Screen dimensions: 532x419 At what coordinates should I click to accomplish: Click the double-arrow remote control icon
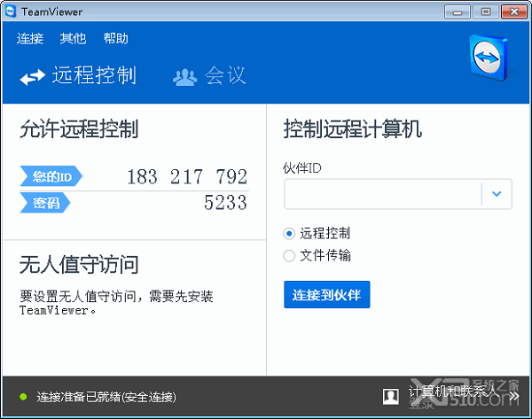32,77
